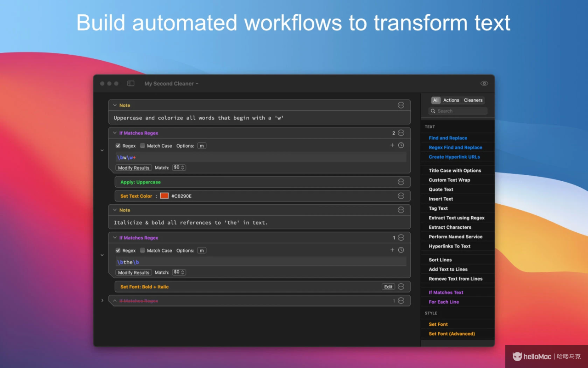Toggle Regex checkbox in the \bthe\b block

pos(118,250)
